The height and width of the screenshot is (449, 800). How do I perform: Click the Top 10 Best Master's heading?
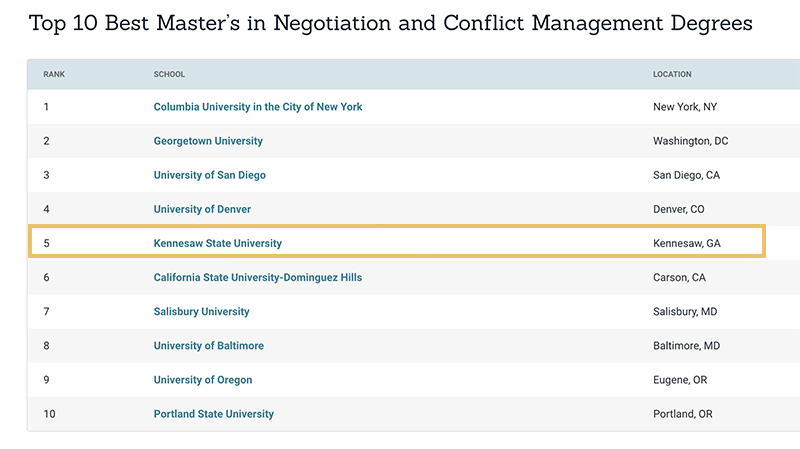click(x=390, y=23)
